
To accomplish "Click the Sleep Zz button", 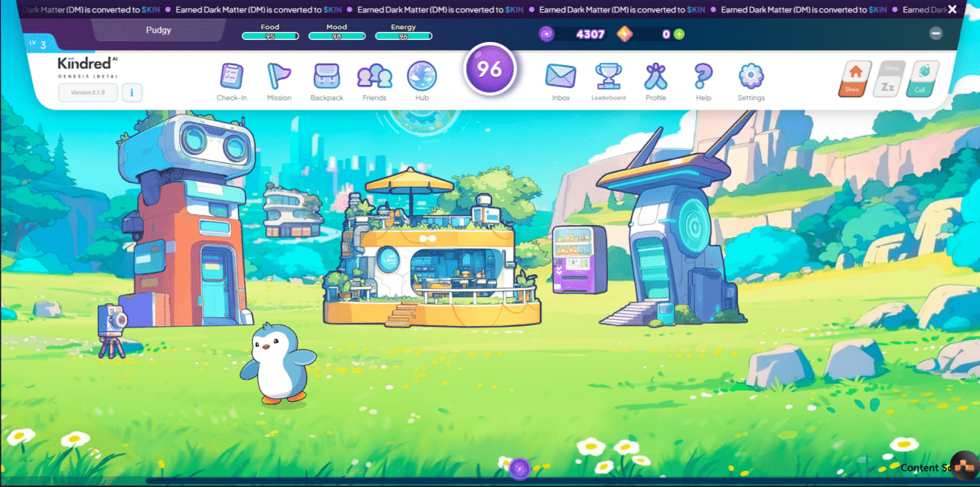I will [888, 79].
